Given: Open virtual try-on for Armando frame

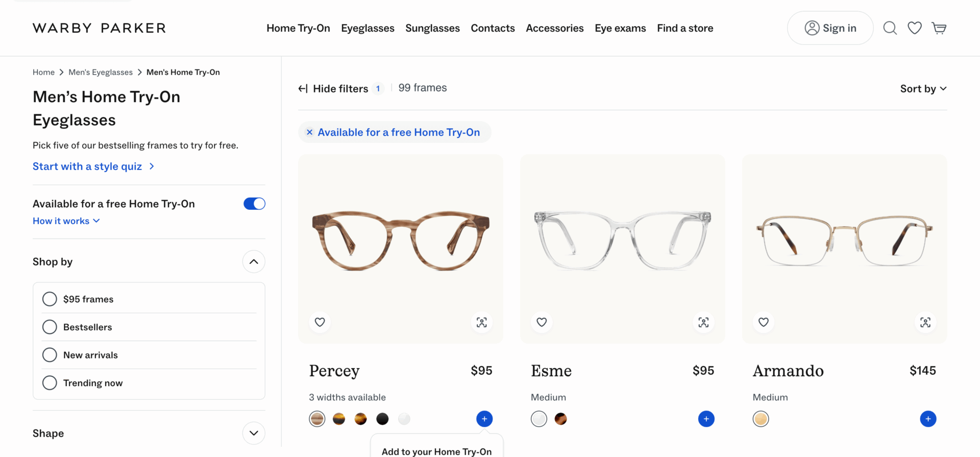Looking at the screenshot, I should (x=925, y=322).
